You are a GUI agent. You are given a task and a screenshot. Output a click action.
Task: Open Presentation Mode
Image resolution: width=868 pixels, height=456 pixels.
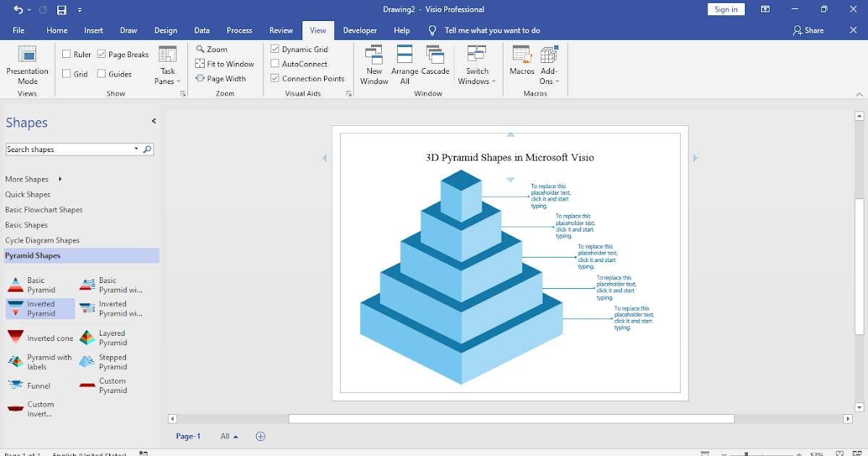click(27, 65)
